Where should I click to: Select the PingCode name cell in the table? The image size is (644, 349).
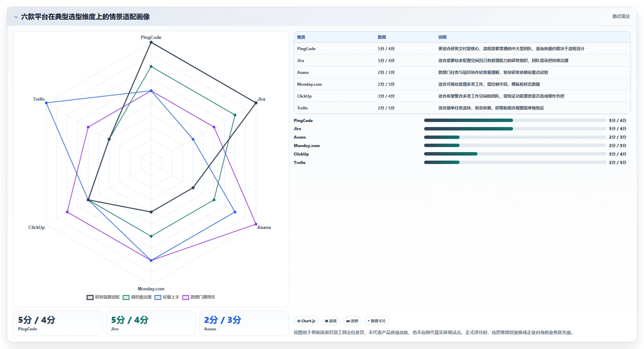(x=306, y=49)
